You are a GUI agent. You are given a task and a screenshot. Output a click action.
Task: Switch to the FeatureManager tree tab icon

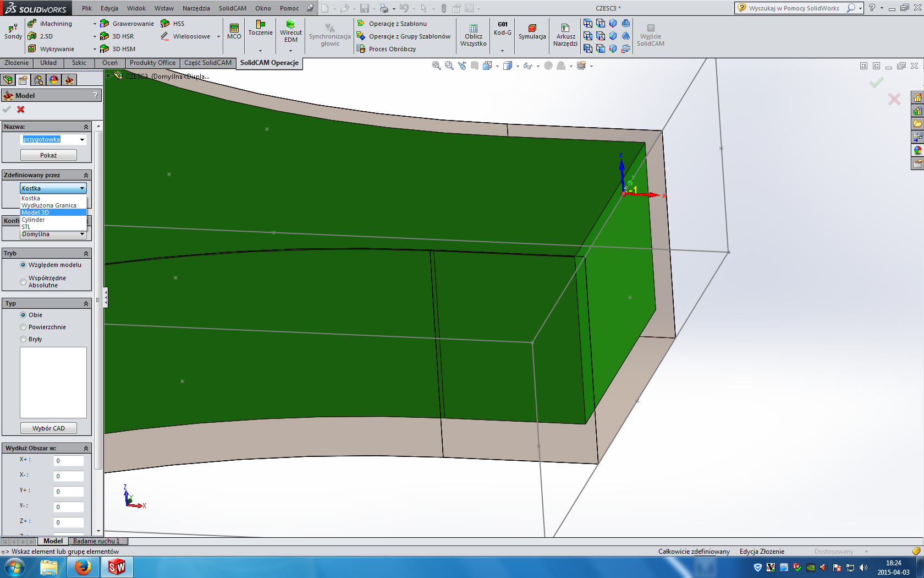coord(8,80)
